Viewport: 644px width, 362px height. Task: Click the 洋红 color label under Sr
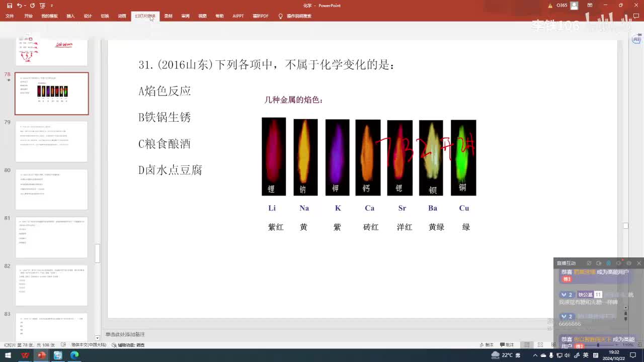[x=405, y=227]
